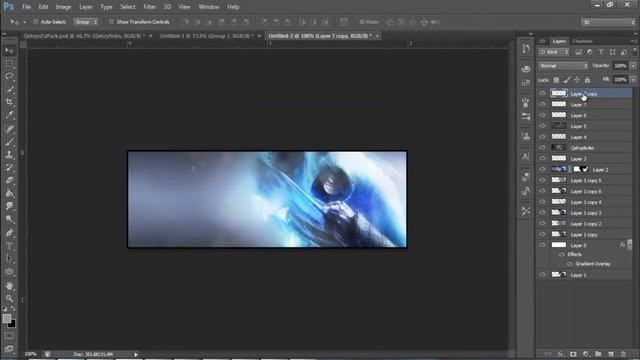Screen dimensions: 640x360
Task: Hide Layer 0 via its eye icon
Action: 542,245
